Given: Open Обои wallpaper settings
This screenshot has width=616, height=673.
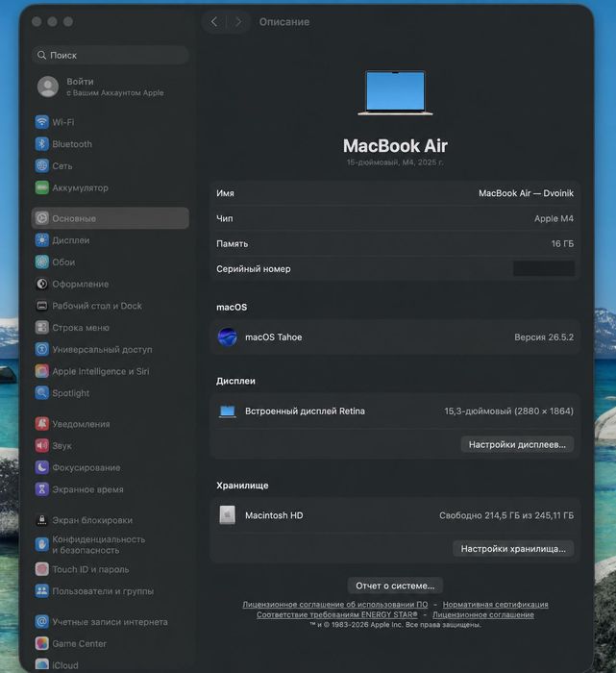Looking at the screenshot, I should coord(111,262).
